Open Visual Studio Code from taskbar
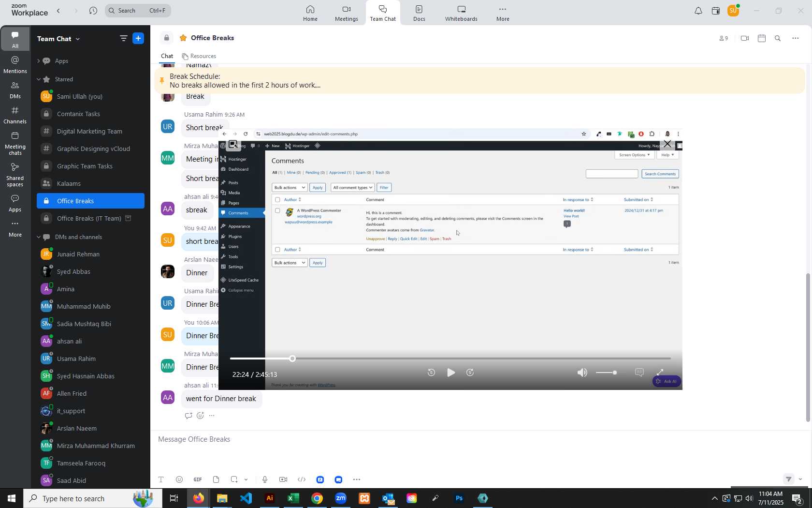The width and height of the screenshot is (812, 508). coord(246,498)
